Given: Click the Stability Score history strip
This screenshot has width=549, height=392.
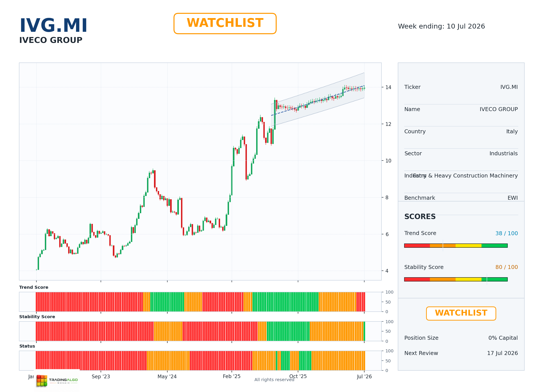Looking at the screenshot, I should coord(200,331).
